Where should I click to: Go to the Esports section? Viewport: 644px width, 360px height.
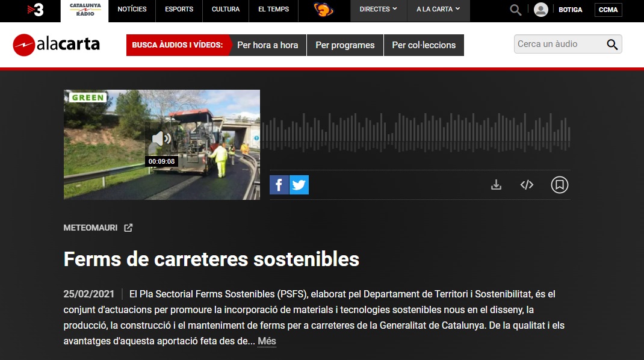pyautogui.click(x=179, y=9)
